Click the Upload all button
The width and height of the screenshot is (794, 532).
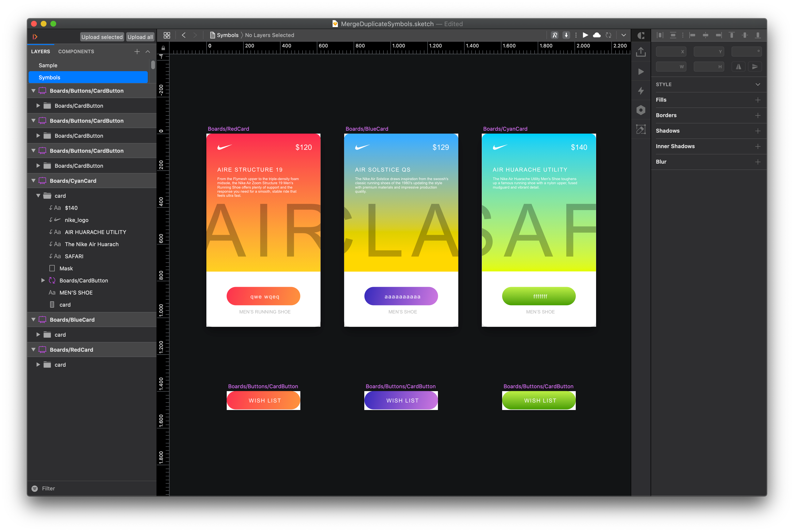pos(140,37)
